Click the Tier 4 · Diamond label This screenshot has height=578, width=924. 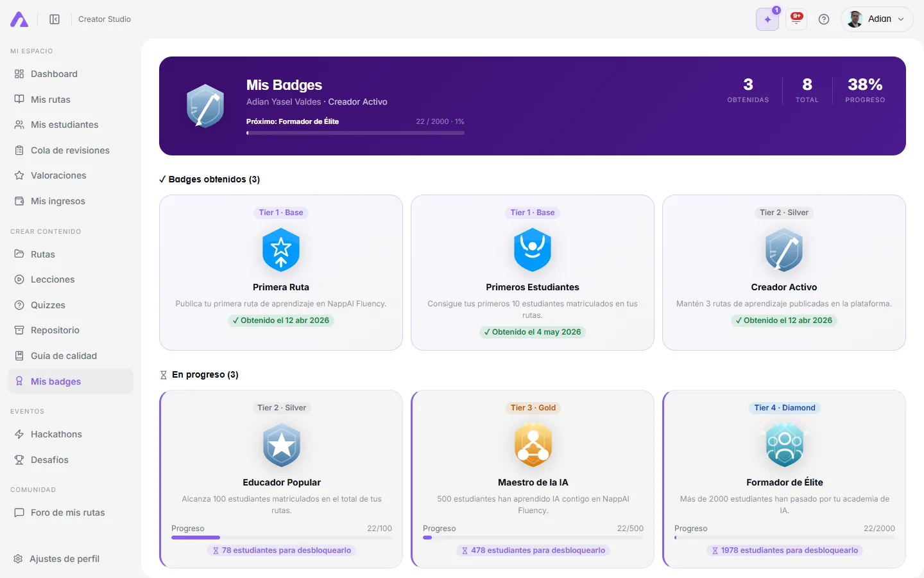point(785,408)
